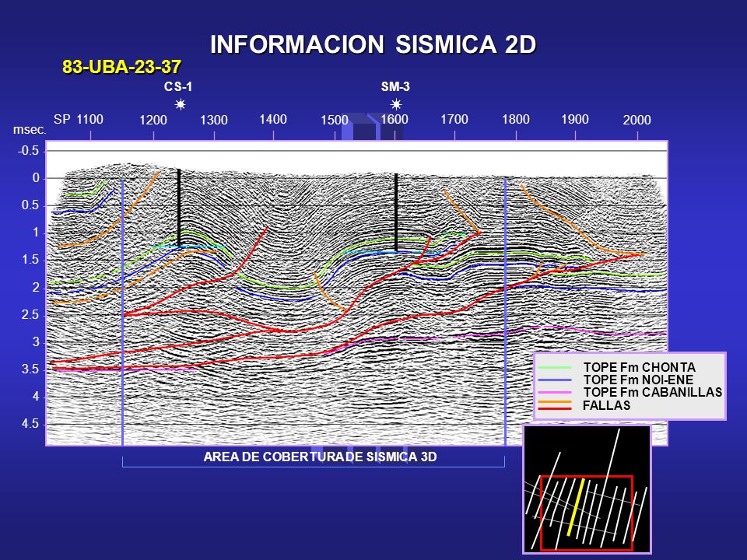Click magenta TOPE Fm CABANILLAS legend line

(555, 392)
